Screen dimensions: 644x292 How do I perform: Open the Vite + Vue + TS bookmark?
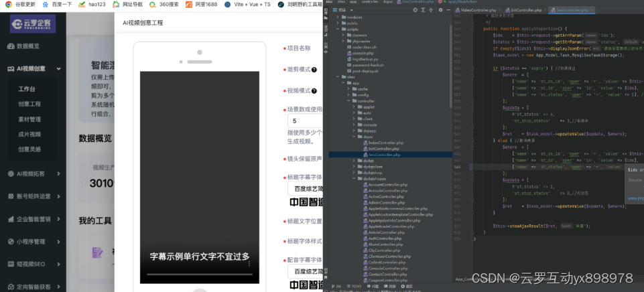tap(248, 5)
